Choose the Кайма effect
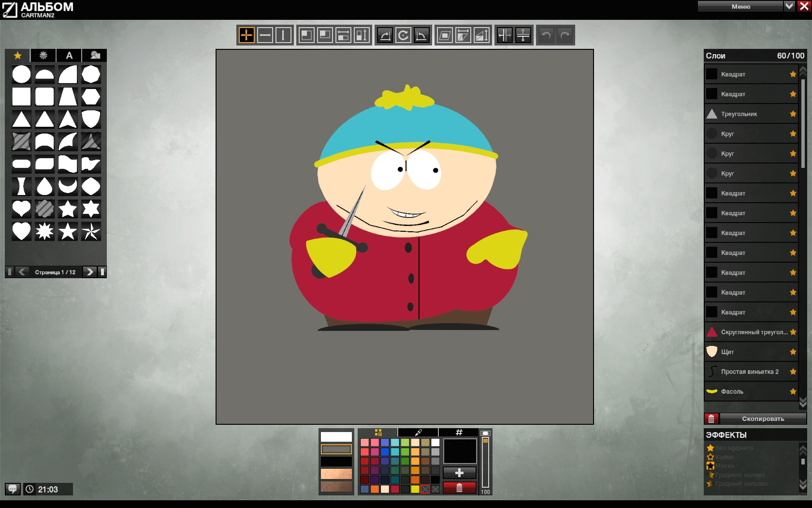The height and width of the screenshot is (508, 812). pyautogui.click(x=720, y=457)
